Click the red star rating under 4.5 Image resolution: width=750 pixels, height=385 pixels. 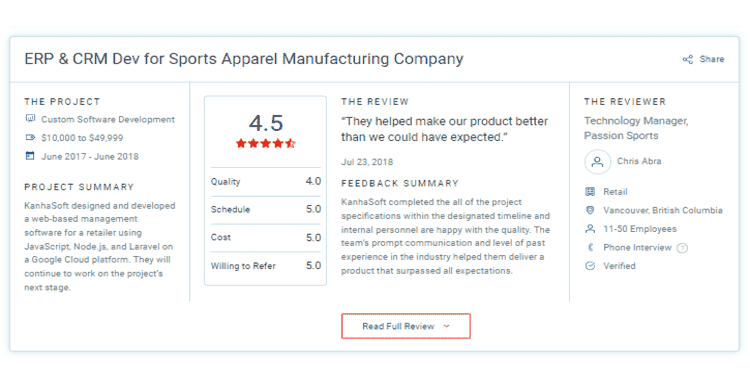(x=266, y=143)
